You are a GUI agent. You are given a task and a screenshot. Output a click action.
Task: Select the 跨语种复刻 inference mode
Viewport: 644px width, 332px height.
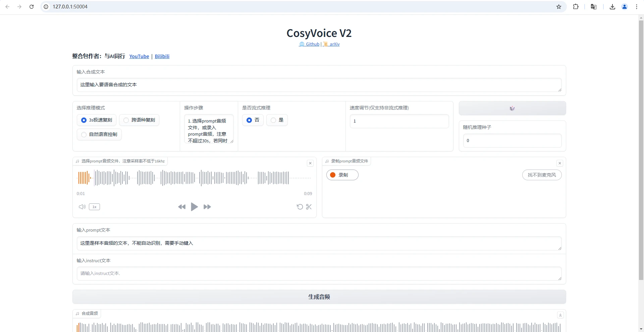[x=139, y=120]
